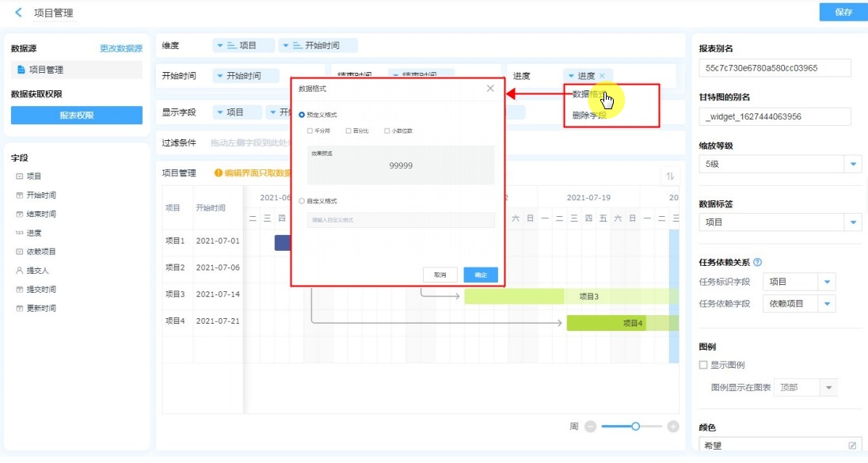Remove the 进度 field using its X icon
This screenshot has width=868, height=463.
pyautogui.click(x=602, y=76)
